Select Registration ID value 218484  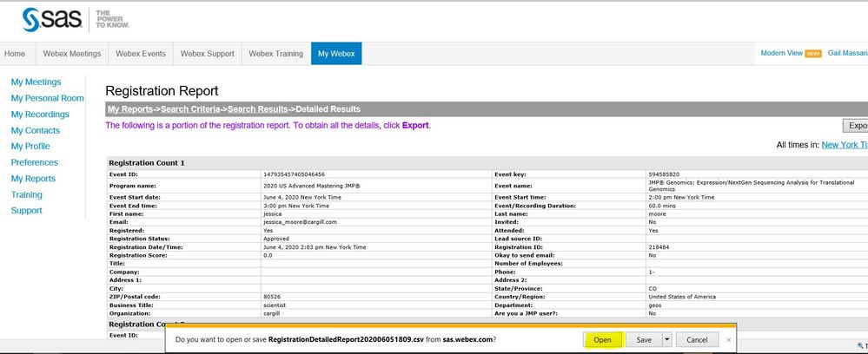coord(659,247)
